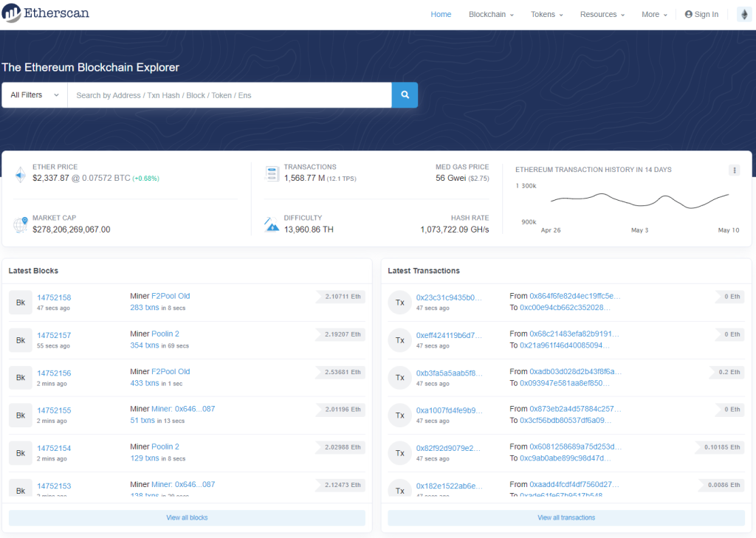Image resolution: width=756 pixels, height=538 pixels.
Task: Open transaction 0x82f92d9079e2...
Action: pos(448,449)
